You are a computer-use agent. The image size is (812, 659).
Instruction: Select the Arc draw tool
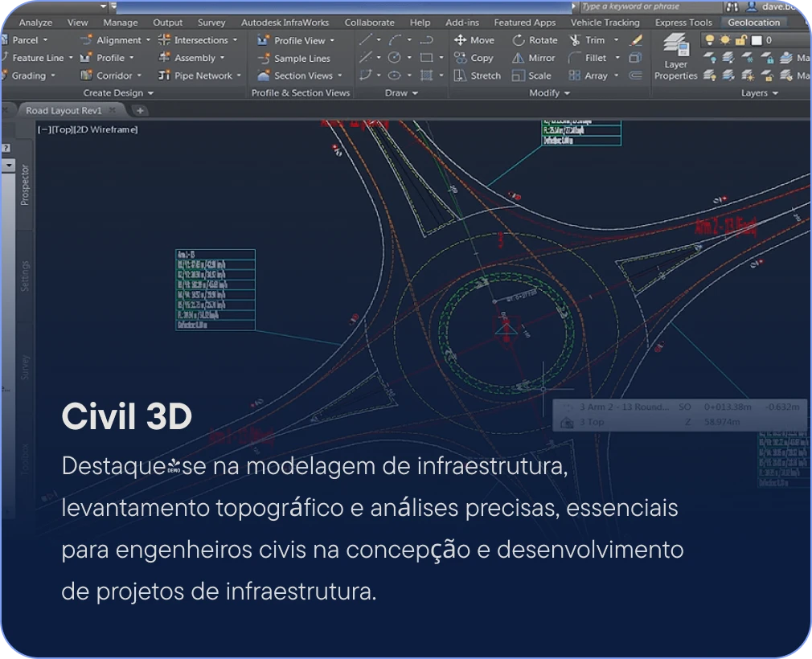point(395,39)
